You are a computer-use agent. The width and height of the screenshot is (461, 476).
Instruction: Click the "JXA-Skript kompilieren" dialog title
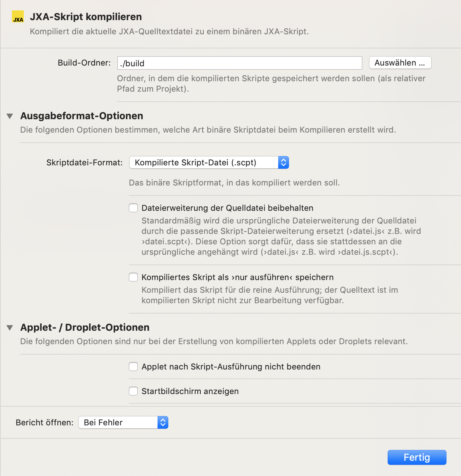[85, 16]
